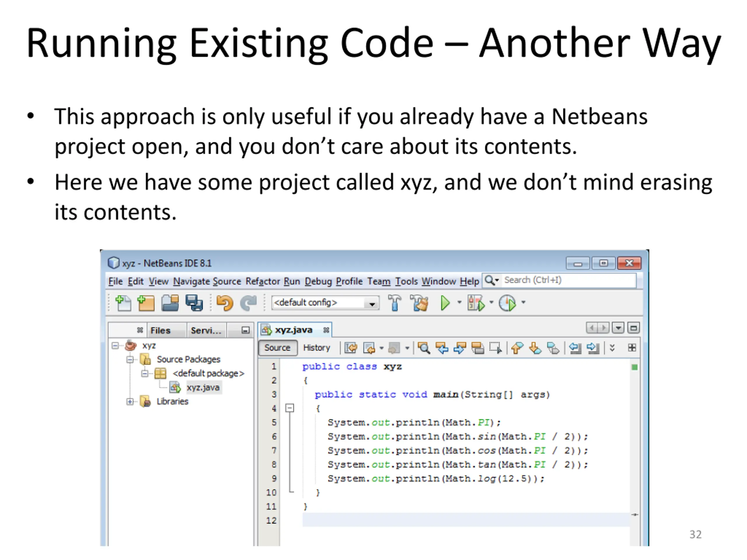This screenshot has width=747, height=560.
Task: Click the Next Bookmark icon
Action: [x=535, y=348]
